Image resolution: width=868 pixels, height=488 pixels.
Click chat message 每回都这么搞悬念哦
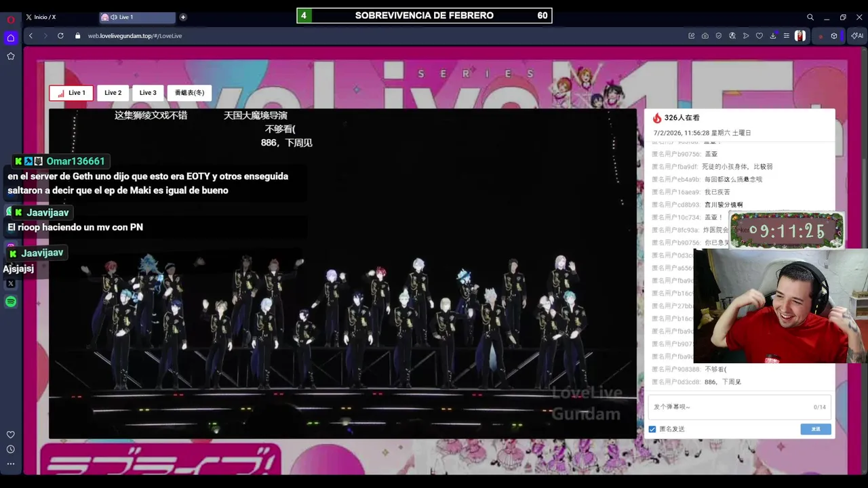click(733, 180)
